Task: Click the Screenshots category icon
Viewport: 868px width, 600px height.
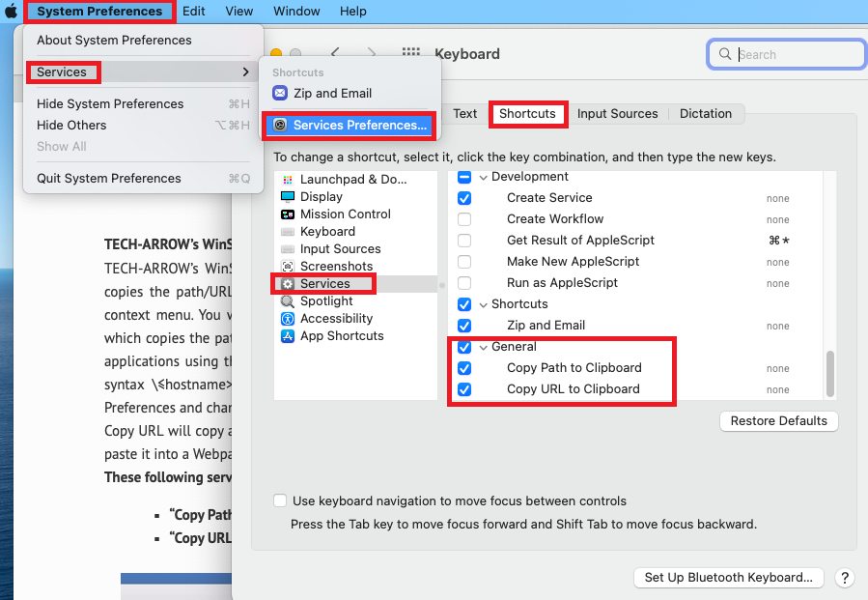Action: [288, 267]
